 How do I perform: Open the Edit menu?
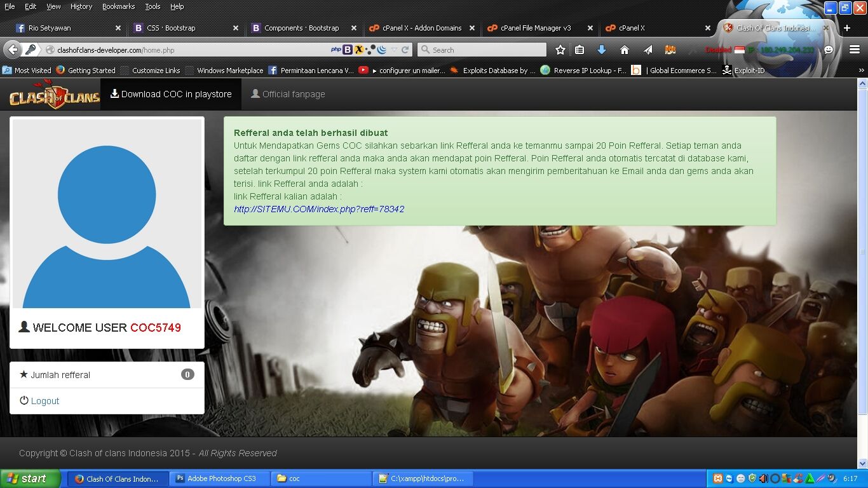pos(31,6)
